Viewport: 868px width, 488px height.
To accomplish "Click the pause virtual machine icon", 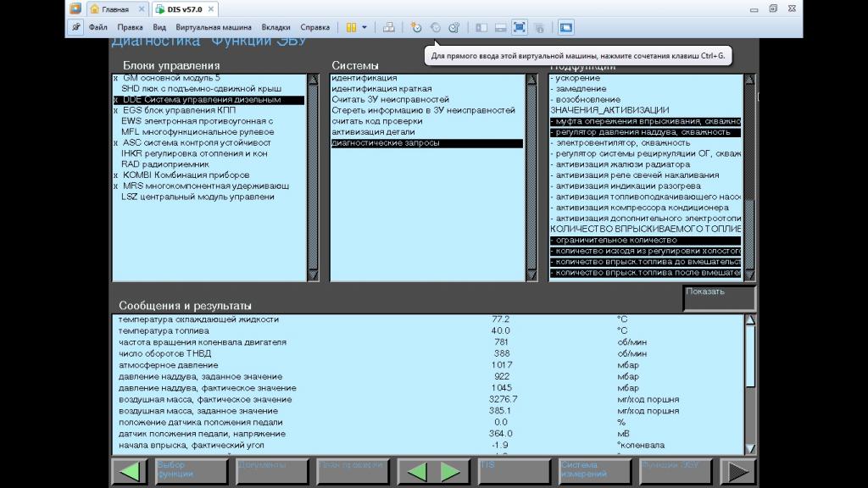I will click(352, 27).
